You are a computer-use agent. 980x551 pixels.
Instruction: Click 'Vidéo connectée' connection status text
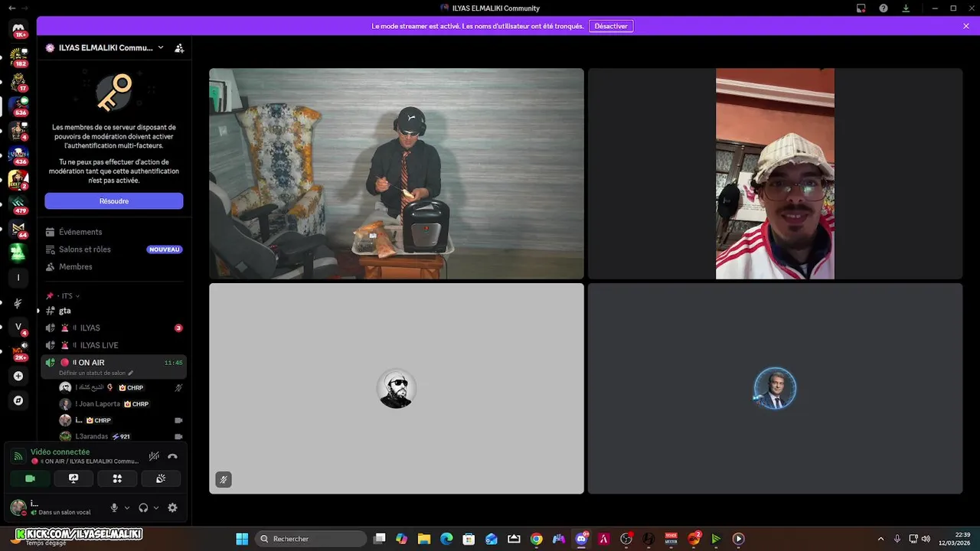(x=60, y=452)
